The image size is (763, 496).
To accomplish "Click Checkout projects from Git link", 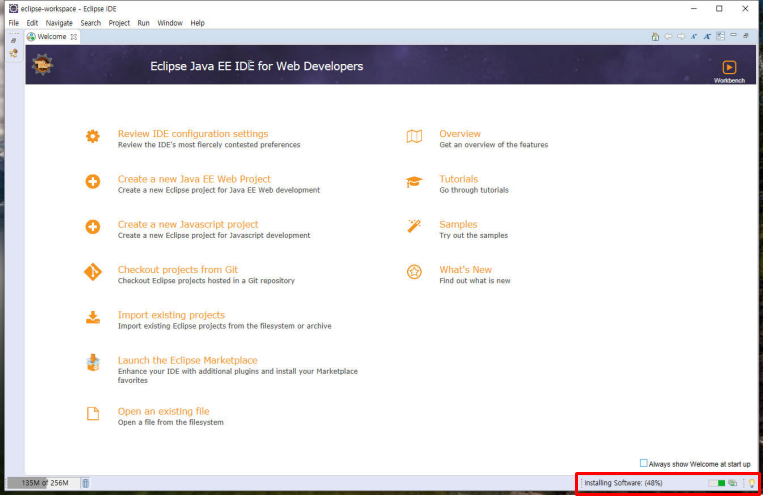I will point(178,270).
